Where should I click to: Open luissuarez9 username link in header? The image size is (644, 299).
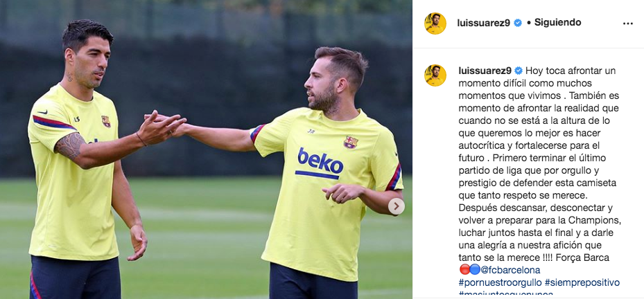pos(483,23)
